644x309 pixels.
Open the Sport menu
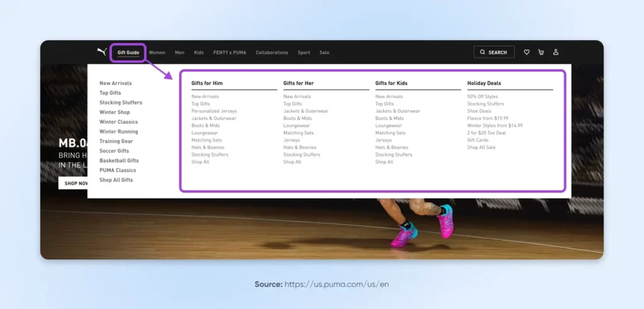304,53
